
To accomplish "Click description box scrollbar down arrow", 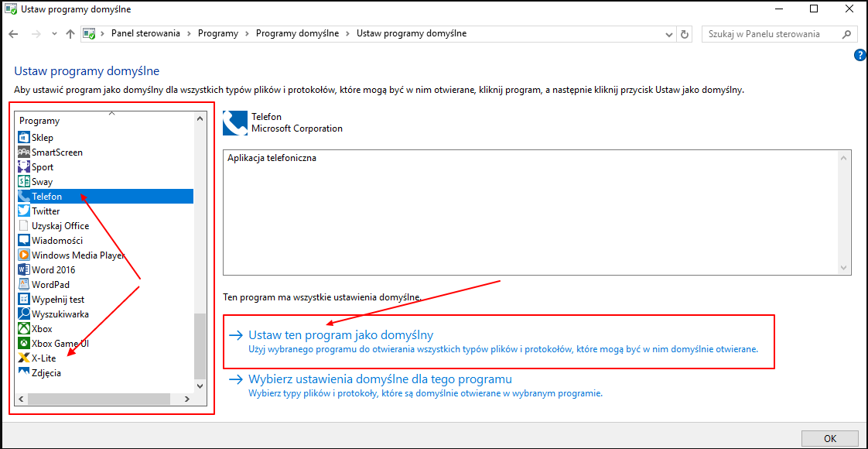I will point(844,267).
